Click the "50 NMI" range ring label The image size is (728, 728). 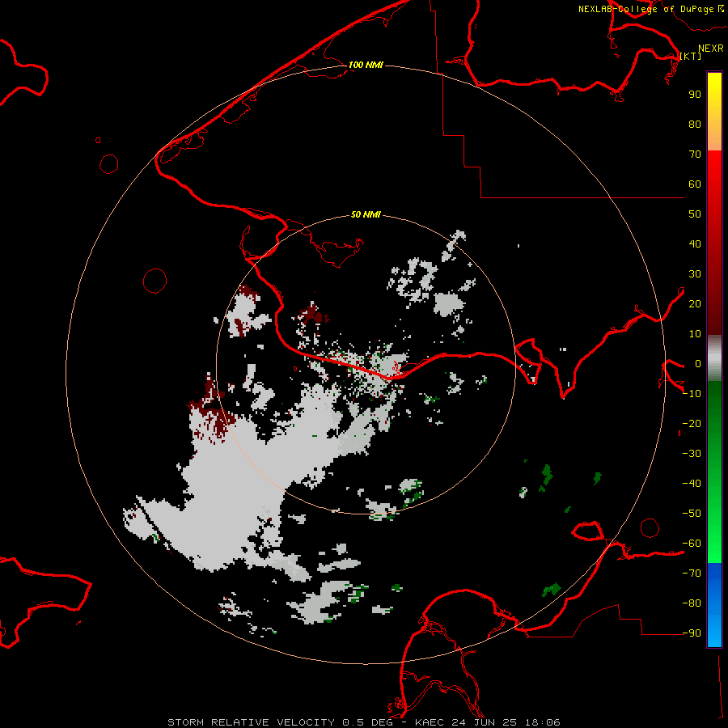coord(366,214)
